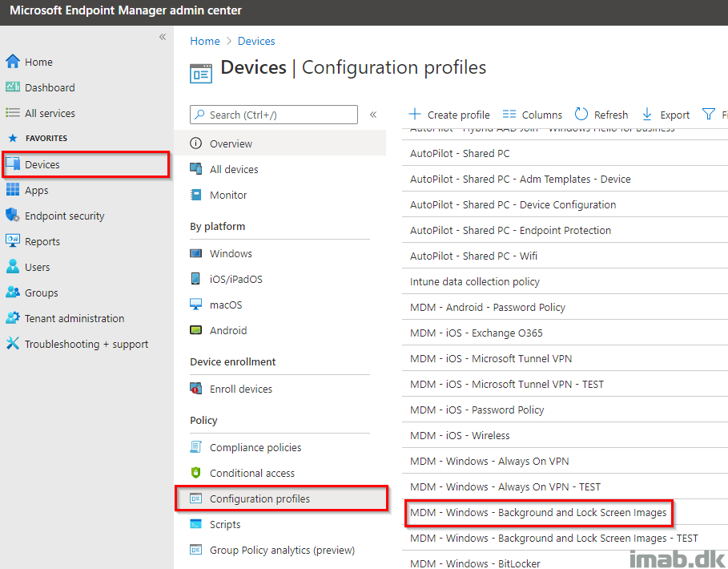Click the All services list icon
This screenshot has width=728, height=569.
[x=13, y=112]
